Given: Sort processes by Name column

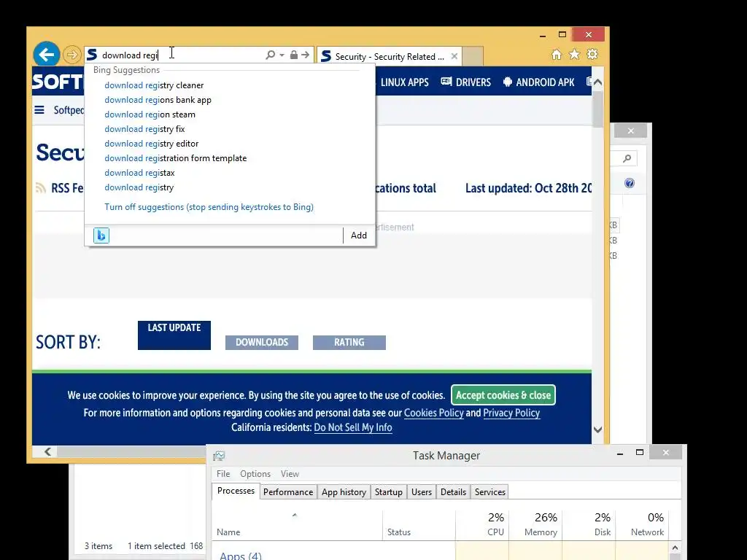Looking at the screenshot, I should click(297, 525).
